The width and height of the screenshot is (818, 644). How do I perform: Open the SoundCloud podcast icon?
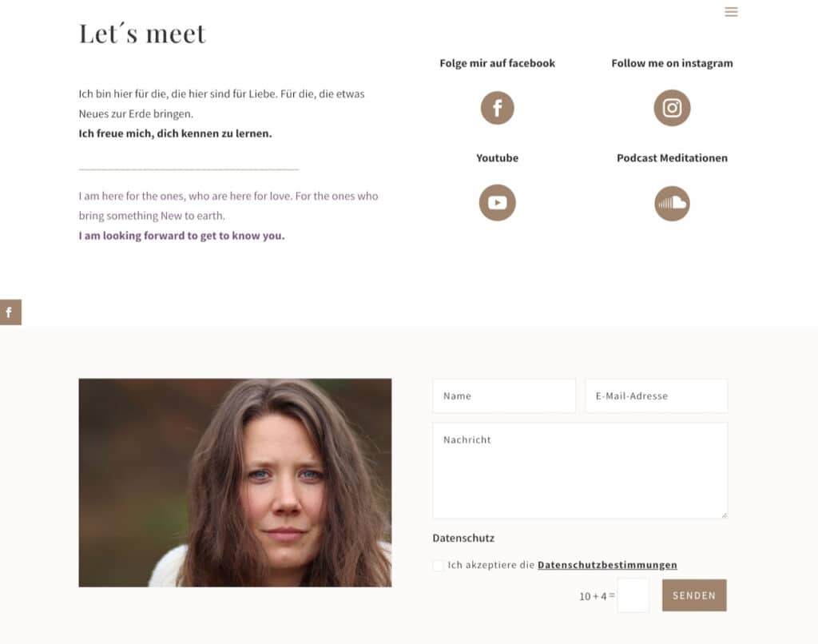tap(672, 203)
